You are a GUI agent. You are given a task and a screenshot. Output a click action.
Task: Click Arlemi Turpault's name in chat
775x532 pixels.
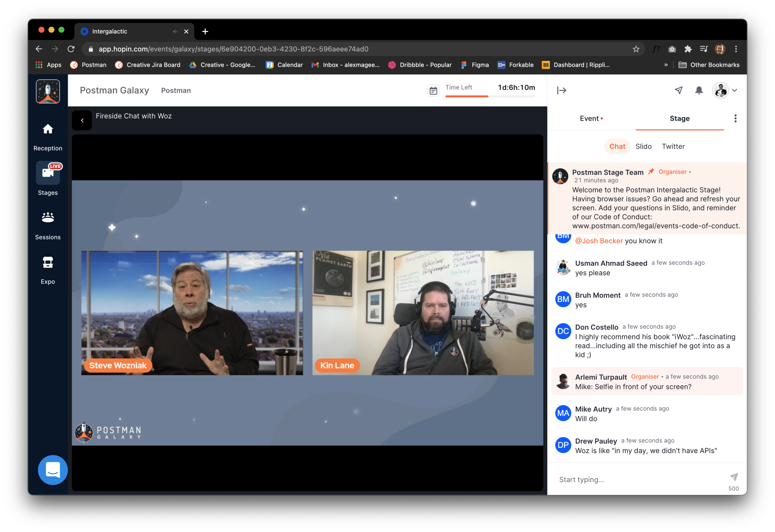[601, 377]
